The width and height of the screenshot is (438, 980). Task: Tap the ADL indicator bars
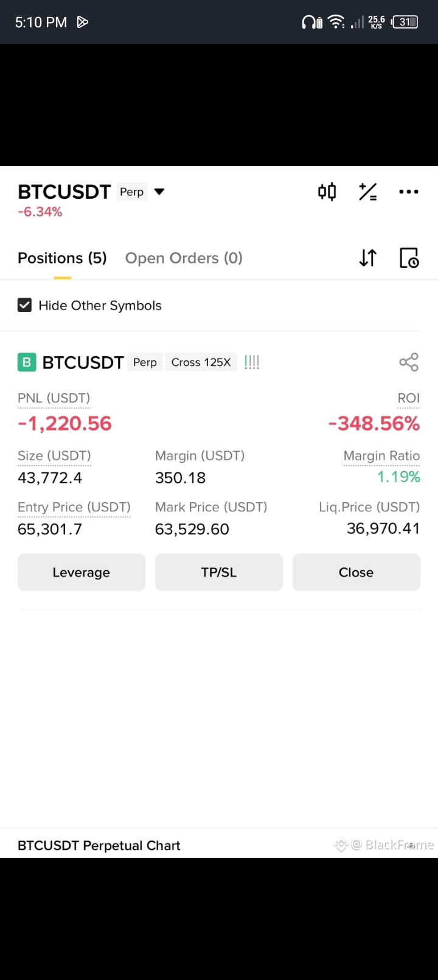(x=252, y=363)
